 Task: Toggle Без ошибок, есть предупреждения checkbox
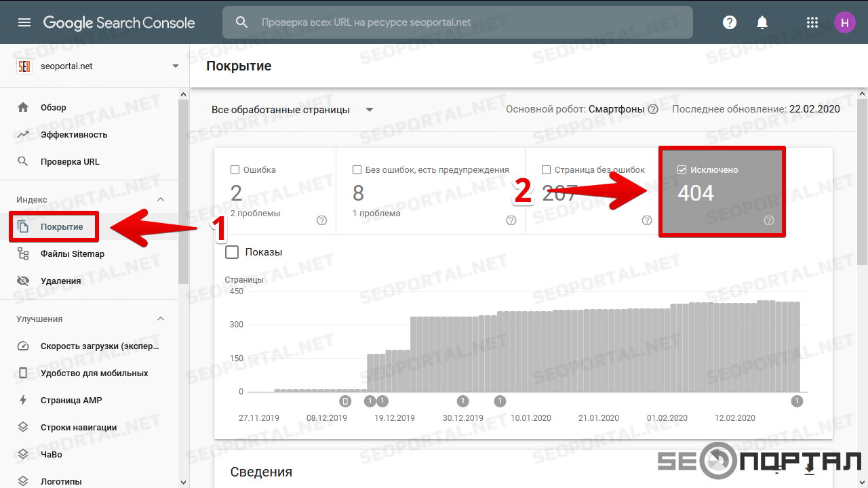pos(357,170)
